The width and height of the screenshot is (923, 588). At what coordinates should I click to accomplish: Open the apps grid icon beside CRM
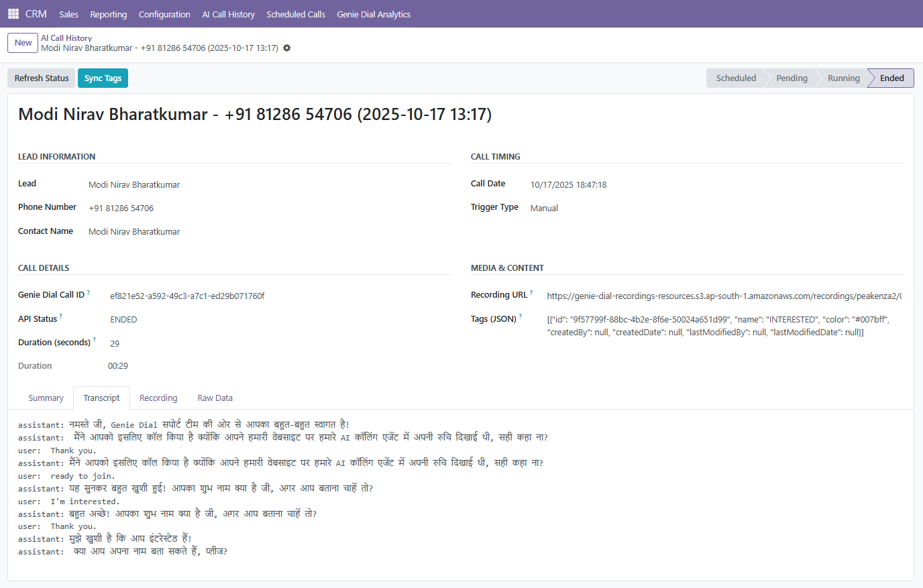pos(13,13)
